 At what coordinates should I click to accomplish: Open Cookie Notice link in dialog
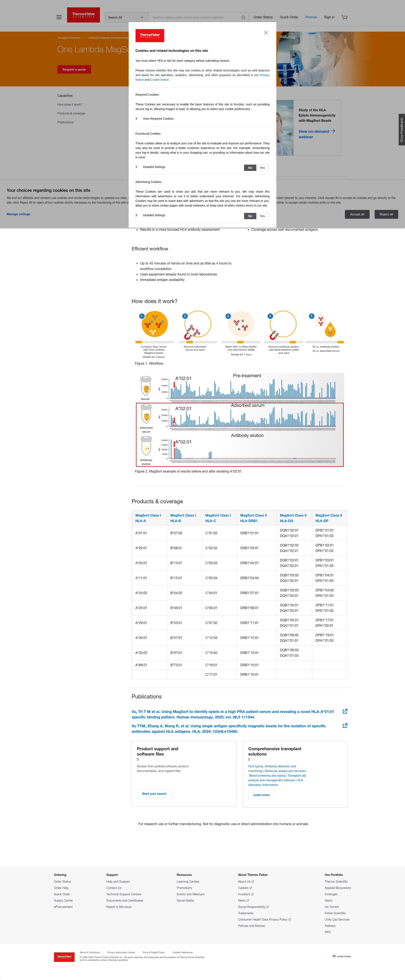(x=159, y=80)
